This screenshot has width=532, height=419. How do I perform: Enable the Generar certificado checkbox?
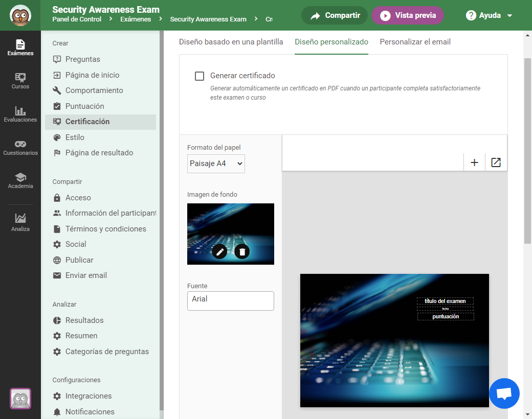click(199, 76)
